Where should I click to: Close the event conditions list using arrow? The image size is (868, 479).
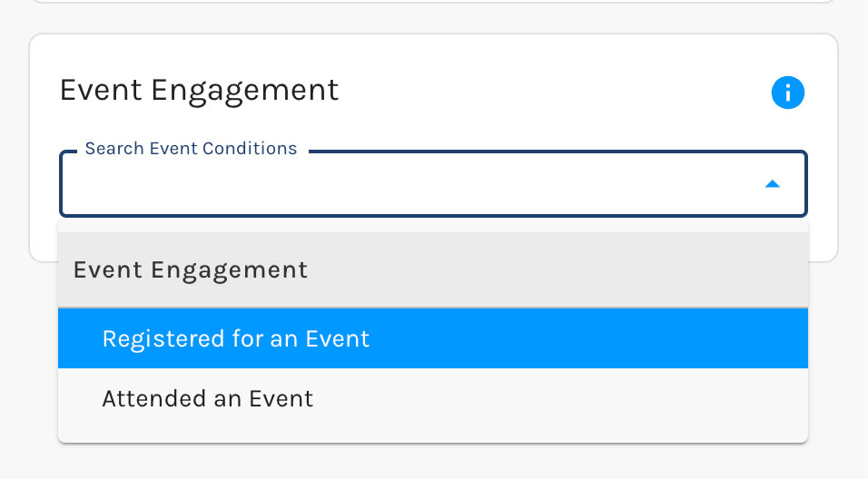[x=772, y=184]
